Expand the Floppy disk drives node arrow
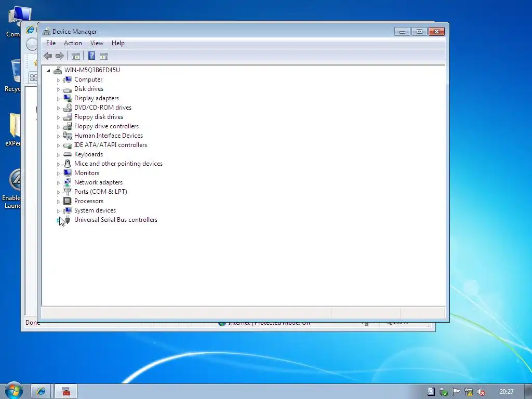This screenshot has height=399, width=532. pyautogui.click(x=58, y=117)
